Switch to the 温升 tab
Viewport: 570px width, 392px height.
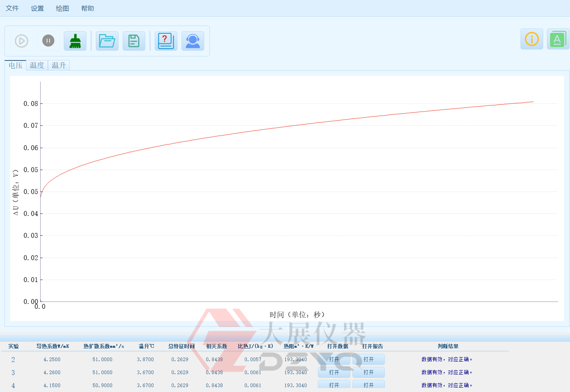pos(59,65)
